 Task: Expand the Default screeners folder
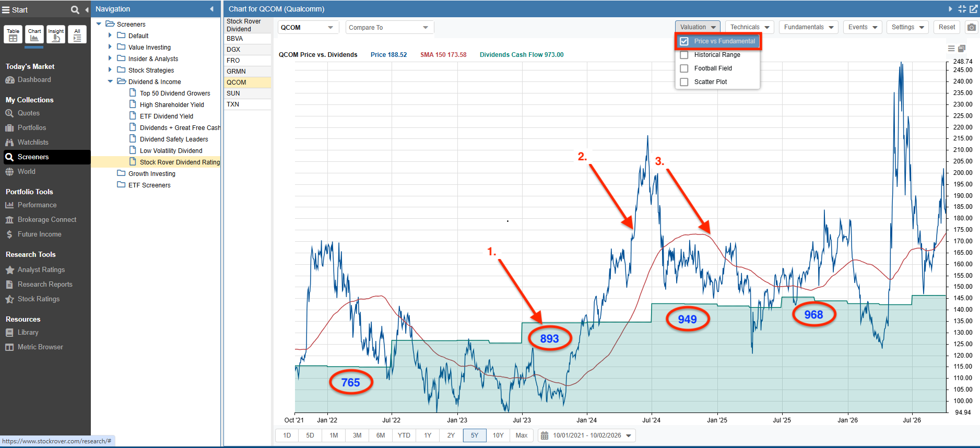click(x=110, y=36)
